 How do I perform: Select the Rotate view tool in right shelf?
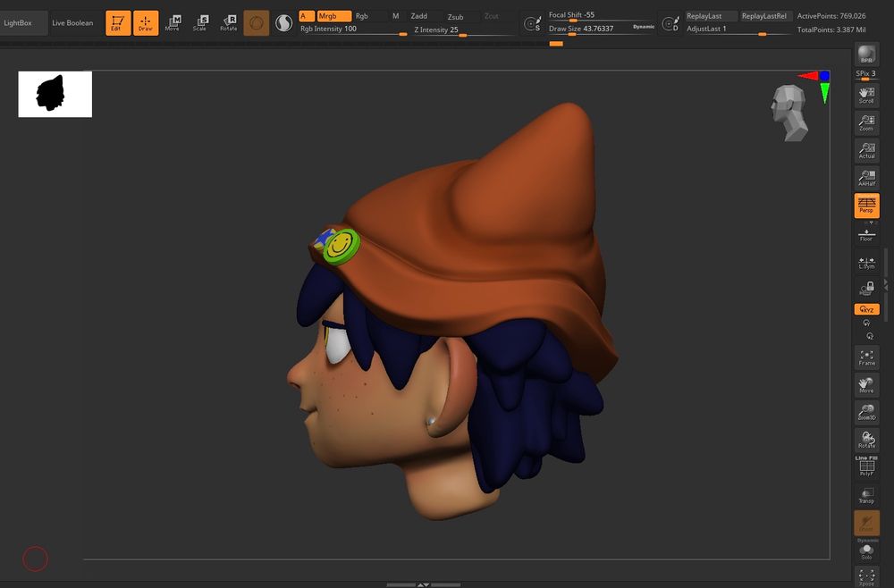(866, 440)
